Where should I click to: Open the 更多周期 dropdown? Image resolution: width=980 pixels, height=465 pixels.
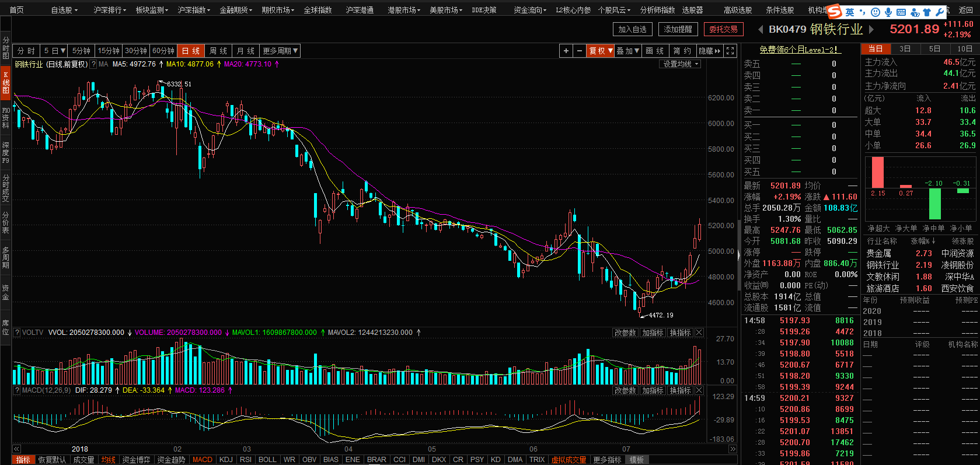pyautogui.click(x=280, y=51)
